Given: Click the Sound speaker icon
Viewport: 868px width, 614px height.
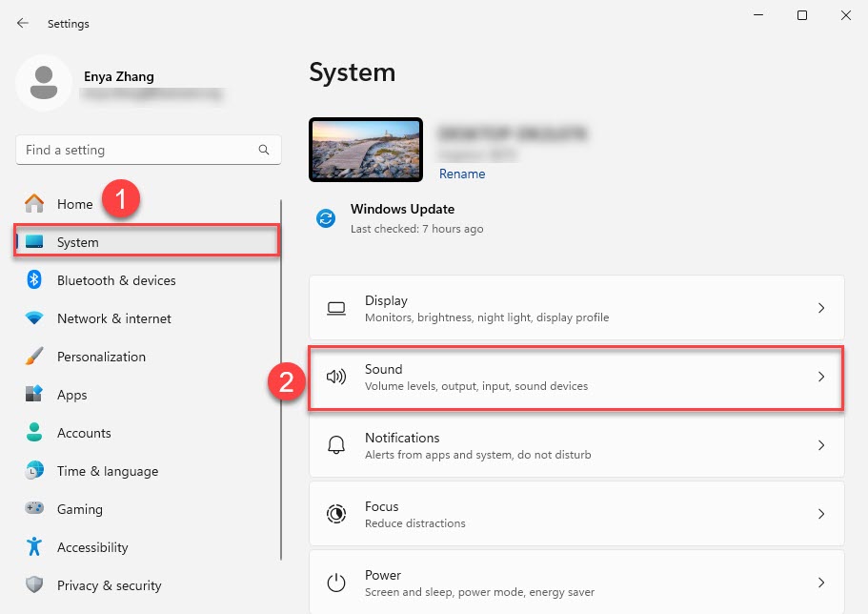Looking at the screenshot, I should pyautogui.click(x=335, y=377).
